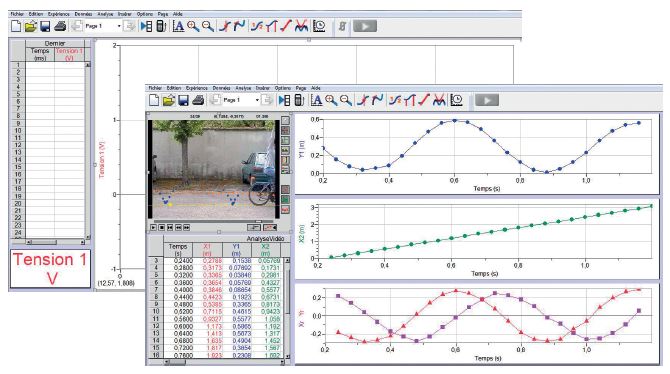Go to previous page in front window
This screenshot has height=374, width=670.
pyautogui.click(x=215, y=100)
